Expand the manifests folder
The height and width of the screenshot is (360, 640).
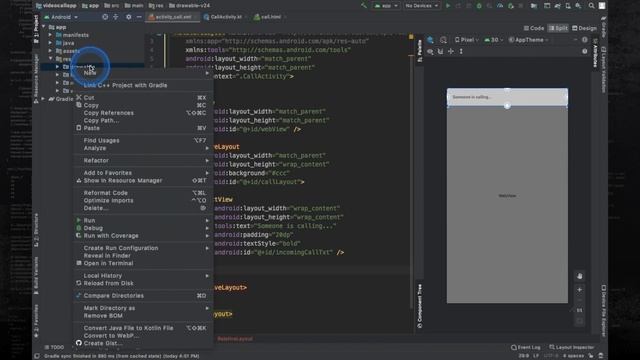tap(50, 35)
